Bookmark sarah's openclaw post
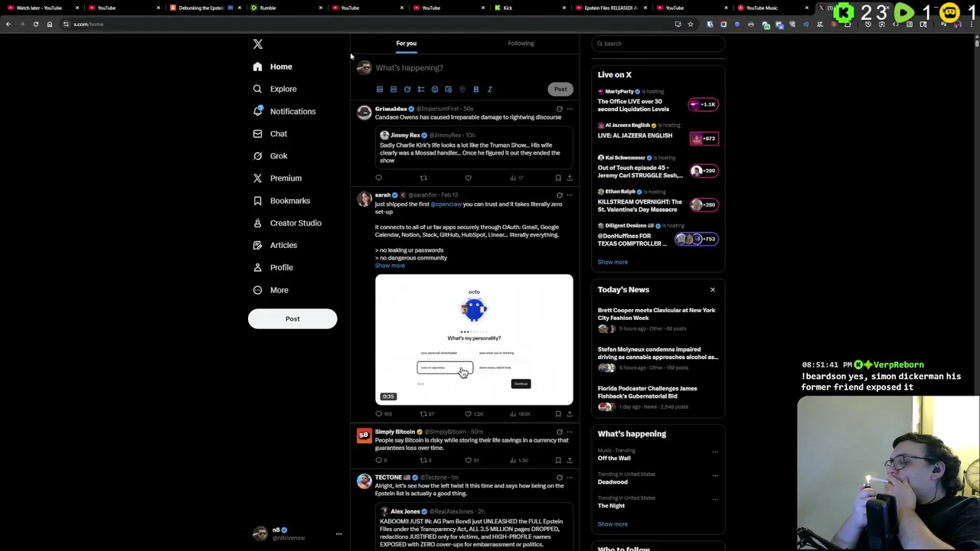This screenshot has height=551, width=980. click(558, 414)
